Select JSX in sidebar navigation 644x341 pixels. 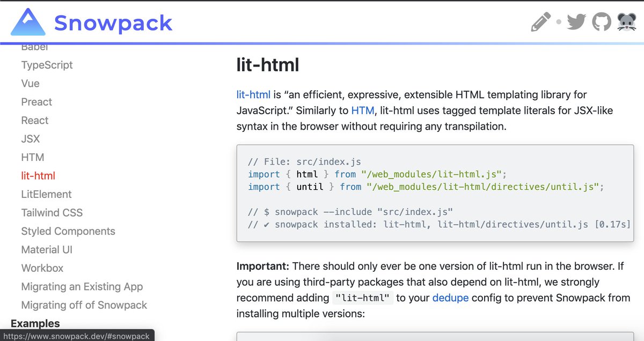(x=31, y=139)
